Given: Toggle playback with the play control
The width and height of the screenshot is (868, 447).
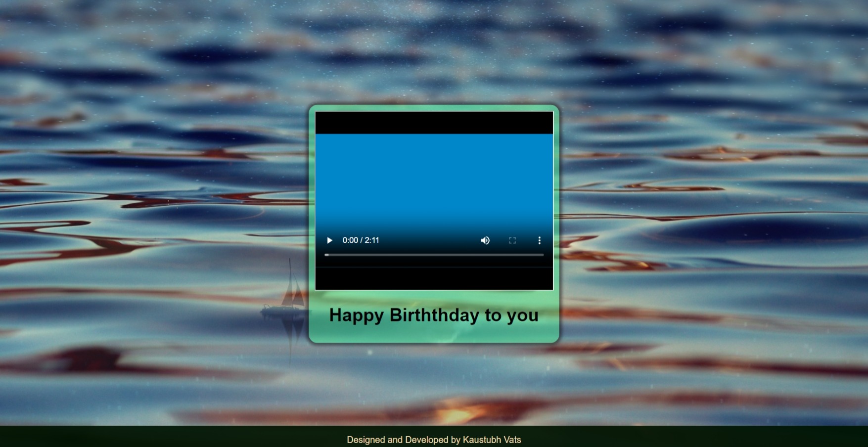Looking at the screenshot, I should [329, 240].
